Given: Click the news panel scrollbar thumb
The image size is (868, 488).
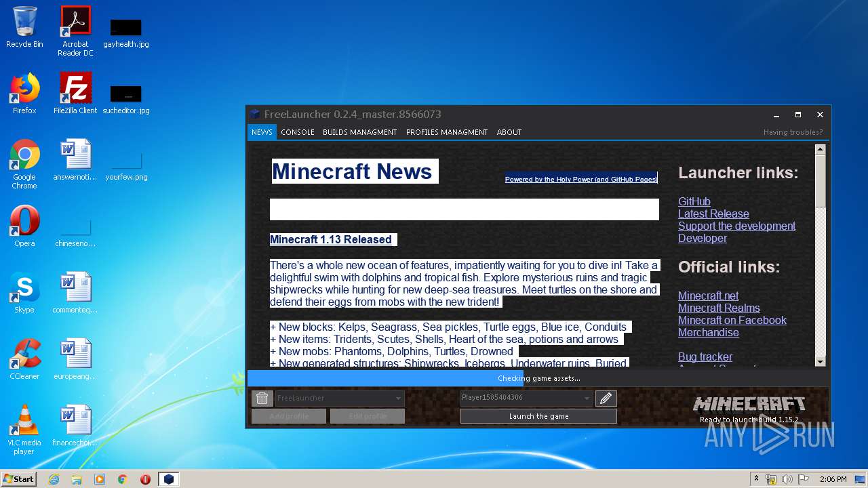Looking at the screenshot, I should 821,181.
